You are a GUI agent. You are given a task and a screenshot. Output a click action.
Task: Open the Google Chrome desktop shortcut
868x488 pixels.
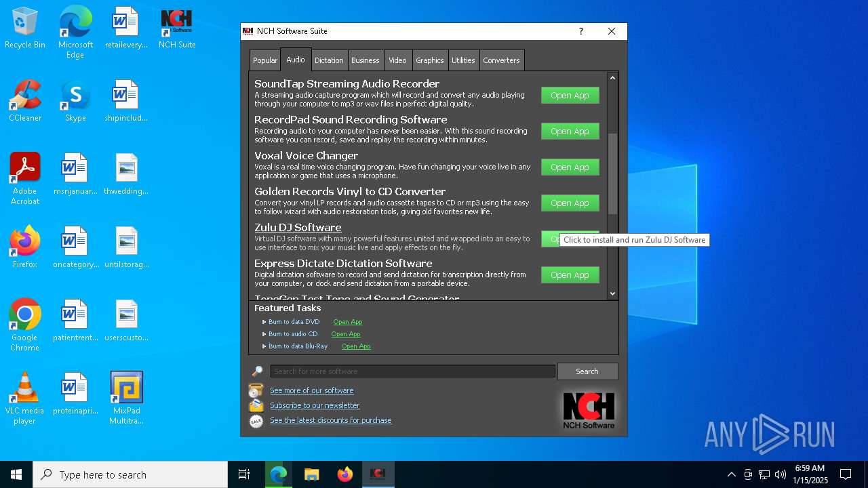tap(25, 325)
